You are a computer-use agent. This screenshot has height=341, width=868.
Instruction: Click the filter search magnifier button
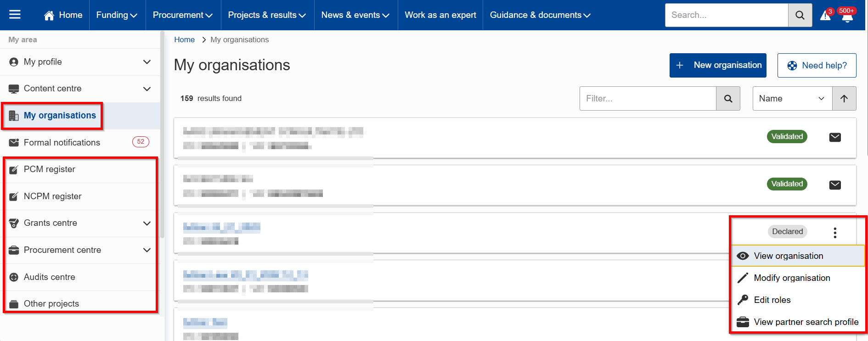[x=728, y=99]
